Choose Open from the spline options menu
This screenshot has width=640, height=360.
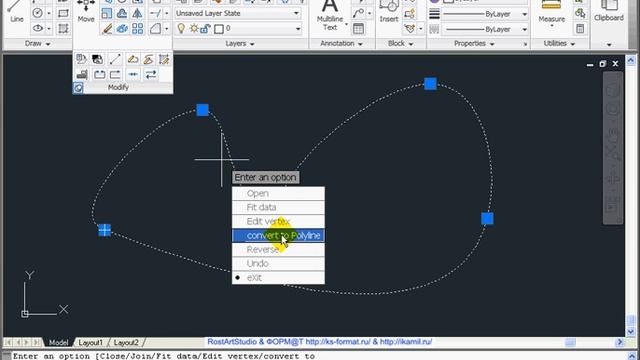point(278,193)
